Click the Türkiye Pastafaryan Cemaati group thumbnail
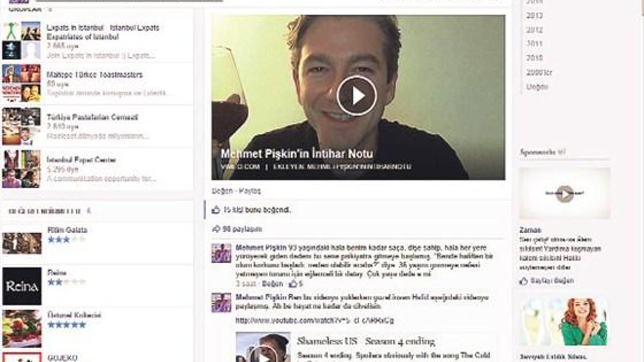Viewport: 644px width, 362px height. (x=21, y=126)
